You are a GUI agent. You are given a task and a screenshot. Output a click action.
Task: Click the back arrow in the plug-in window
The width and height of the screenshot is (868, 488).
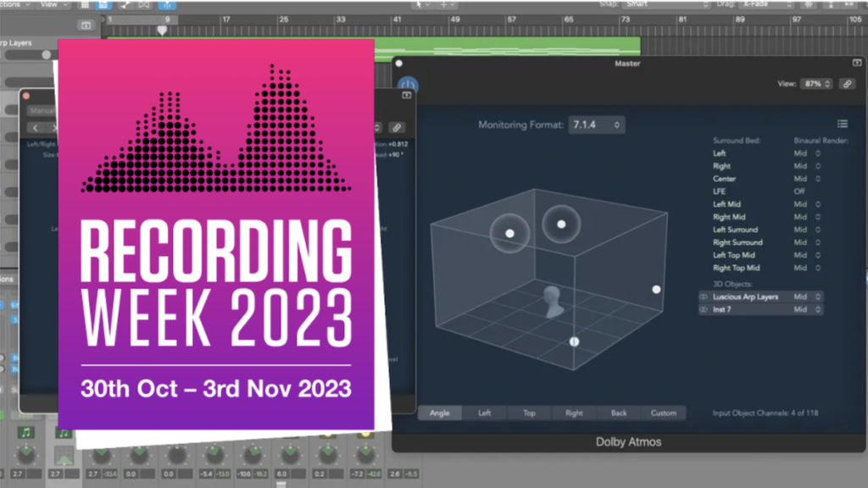point(36,128)
